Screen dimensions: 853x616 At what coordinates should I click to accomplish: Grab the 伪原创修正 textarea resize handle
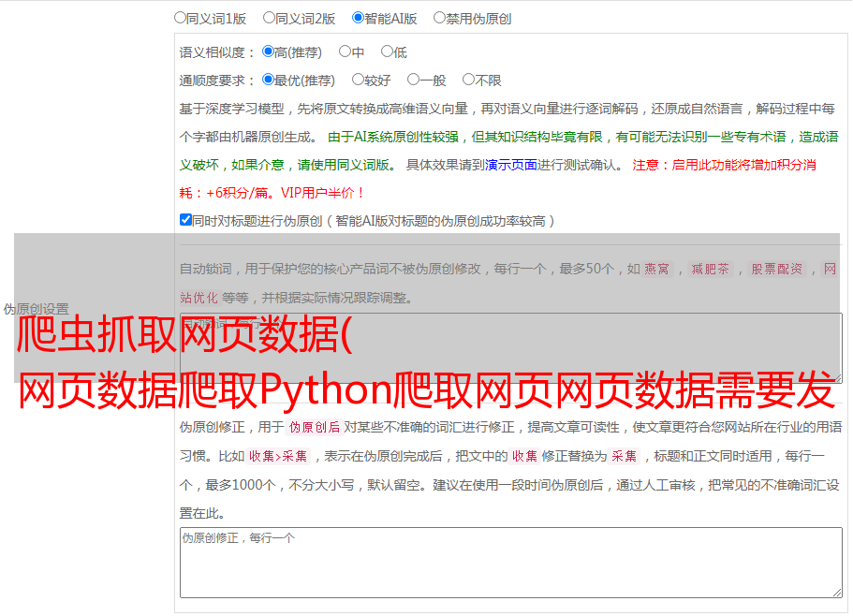(837, 593)
